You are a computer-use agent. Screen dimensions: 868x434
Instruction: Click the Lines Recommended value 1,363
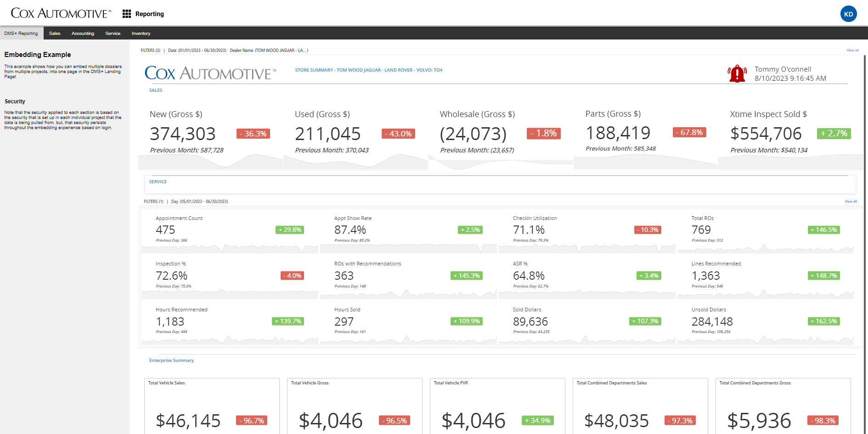tap(706, 276)
